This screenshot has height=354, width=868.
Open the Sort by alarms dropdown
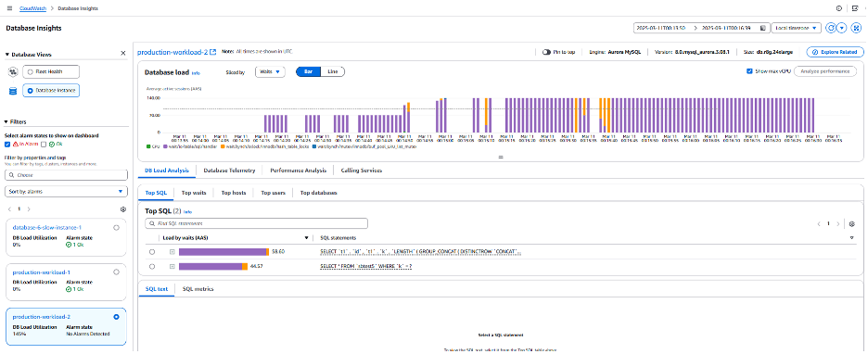[65, 192]
